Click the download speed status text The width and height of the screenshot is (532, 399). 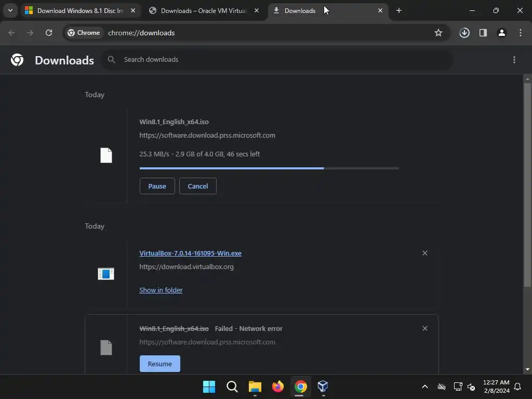[x=199, y=154]
